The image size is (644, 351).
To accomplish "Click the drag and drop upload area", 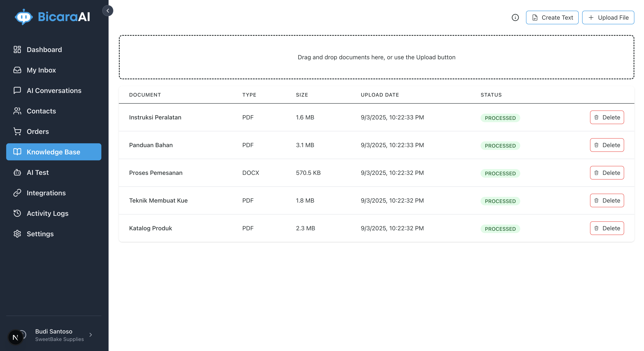I will point(376,57).
